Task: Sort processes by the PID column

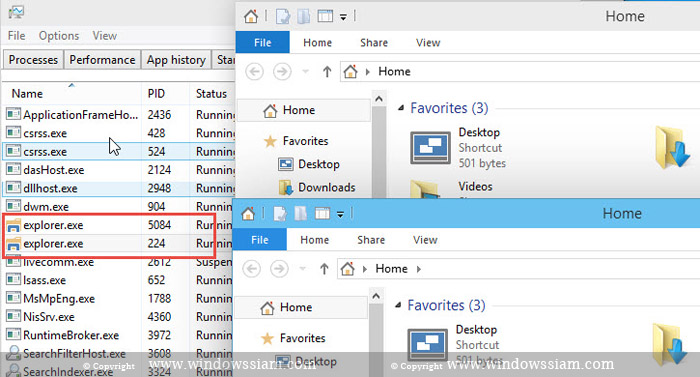Action: (x=156, y=94)
